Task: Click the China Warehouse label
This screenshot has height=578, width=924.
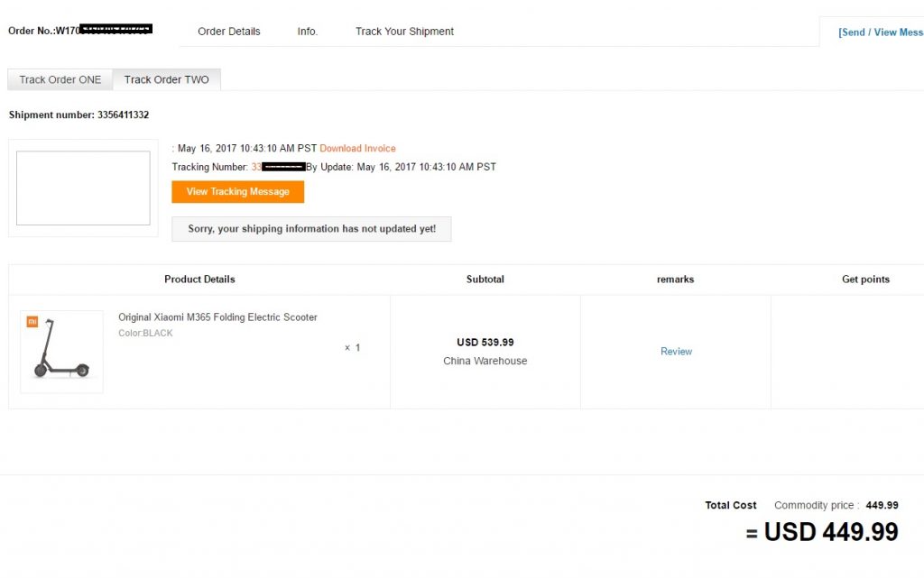Action: point(485,361)
